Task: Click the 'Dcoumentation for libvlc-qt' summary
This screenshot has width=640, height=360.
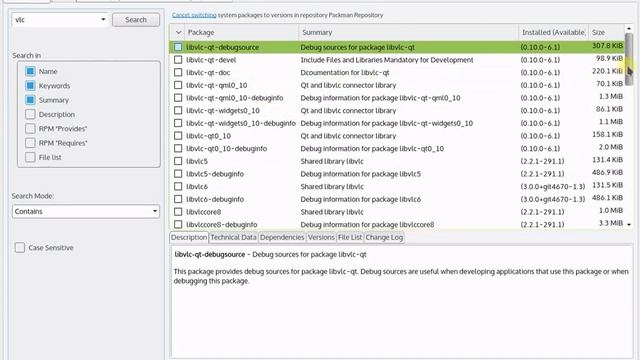Action: coord(345,72)
